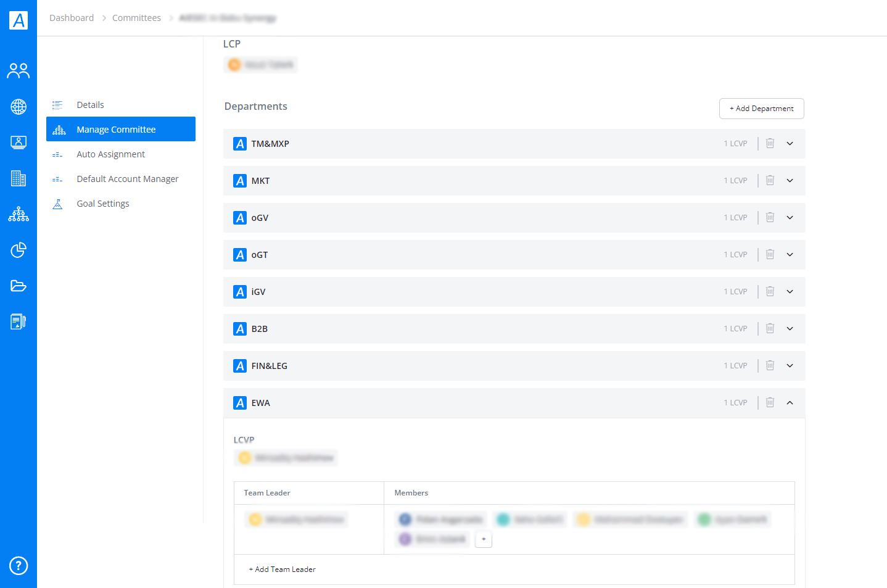Expand the TM&MXP department
This screenshot has height=588, width=887.
pos(790,143)
